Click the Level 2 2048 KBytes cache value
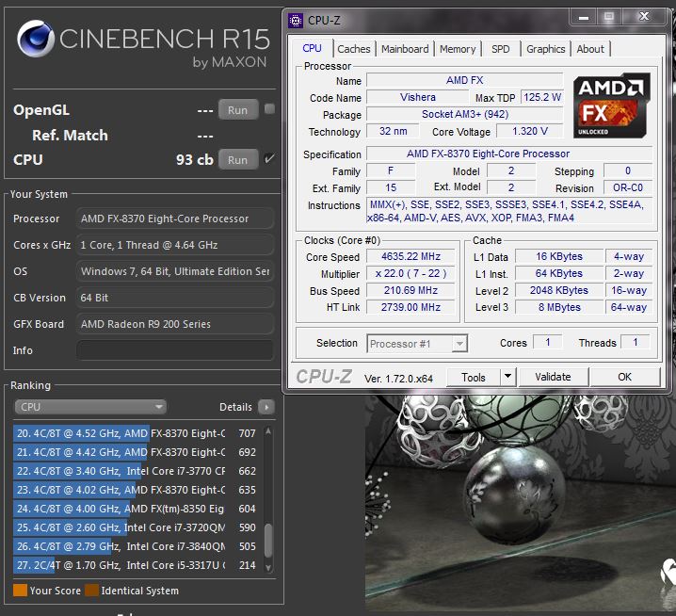The image size is (676, 616). pos(559,290)
